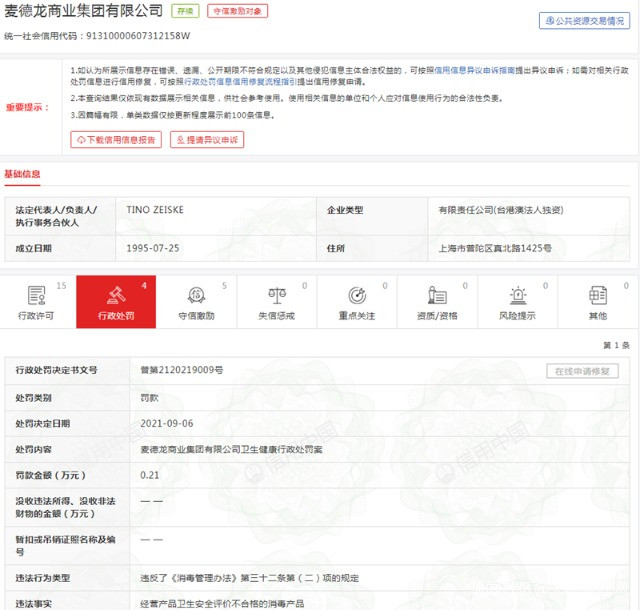Select the company name 麦德龙商业集团有限公司 title
Viewport: 640px width, 610px height.
tap(84, 11)
